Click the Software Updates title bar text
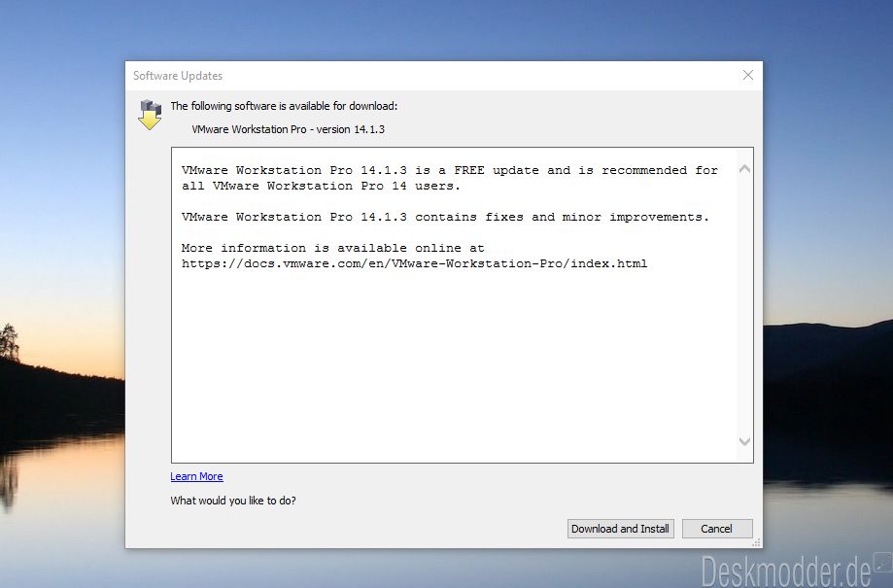The image size is (893, 588). 178,76
